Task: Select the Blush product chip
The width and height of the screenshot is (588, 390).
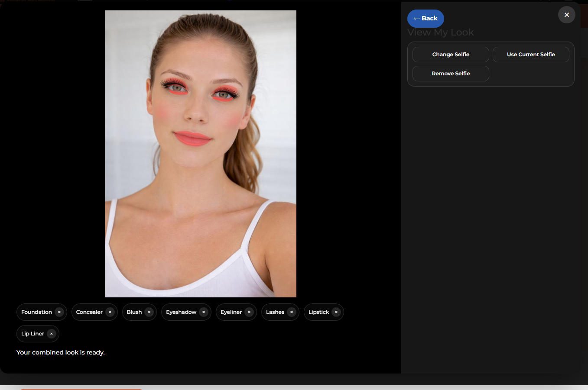Action: point(134,312)
